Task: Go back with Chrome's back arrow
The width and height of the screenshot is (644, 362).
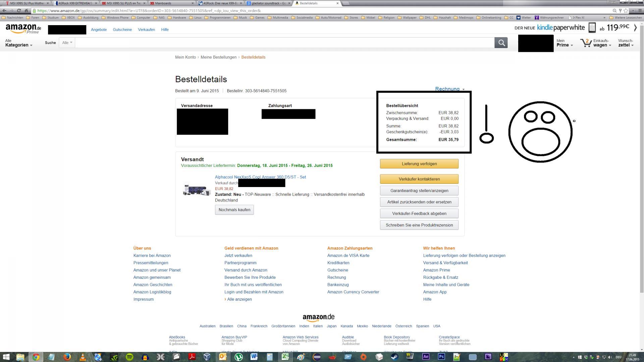Action: pyautogui.click(x=4, y=11)
